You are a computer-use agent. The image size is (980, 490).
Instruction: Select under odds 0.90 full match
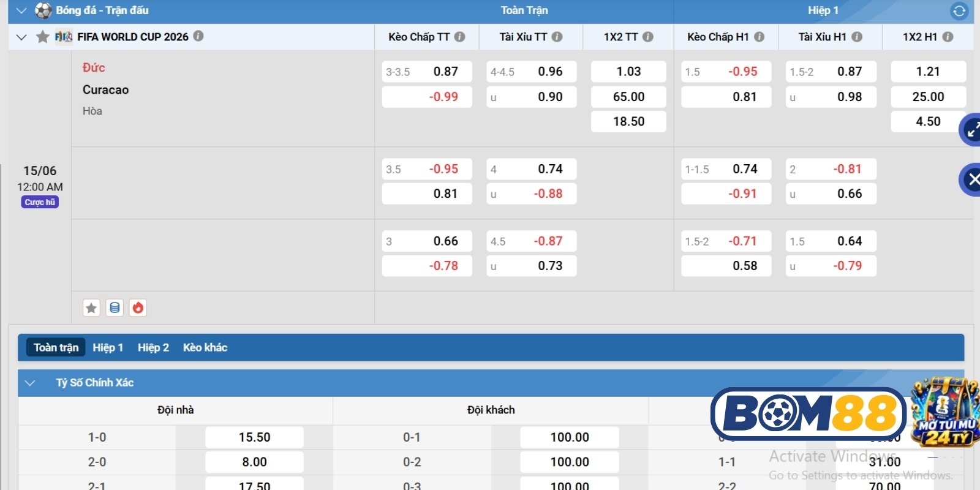point(532,97)
